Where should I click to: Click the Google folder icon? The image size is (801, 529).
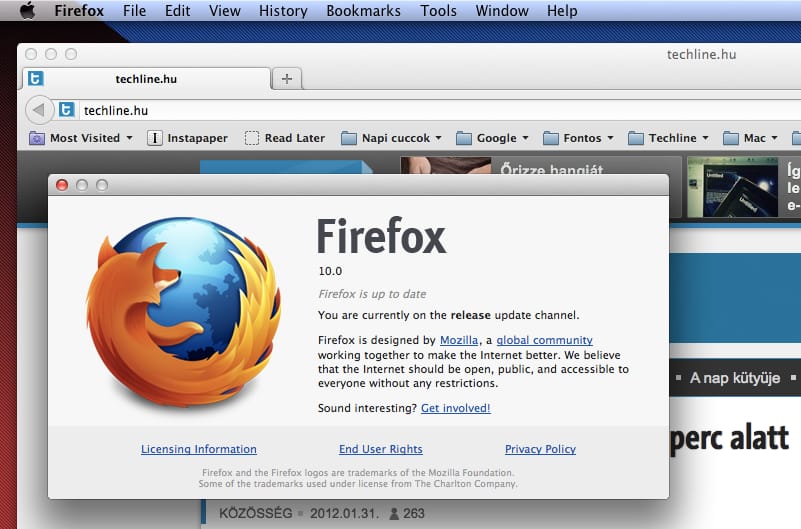[x=463, y=138]
